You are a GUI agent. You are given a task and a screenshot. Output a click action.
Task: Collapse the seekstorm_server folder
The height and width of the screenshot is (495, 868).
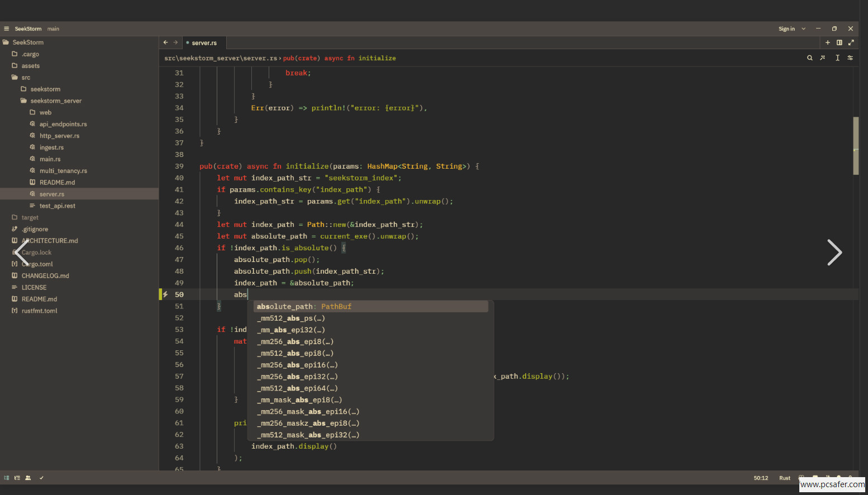55,101
